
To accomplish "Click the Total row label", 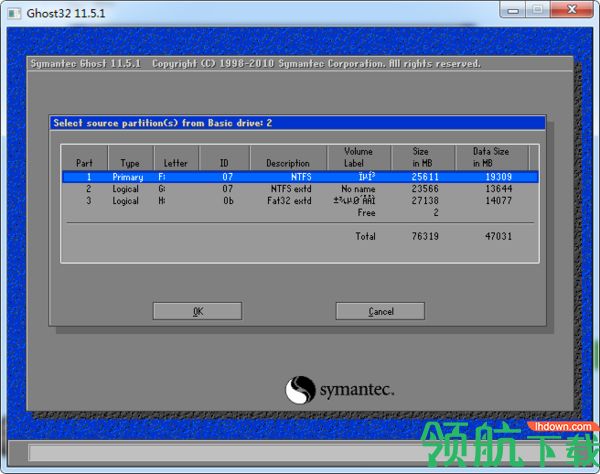I will point(365,236).
